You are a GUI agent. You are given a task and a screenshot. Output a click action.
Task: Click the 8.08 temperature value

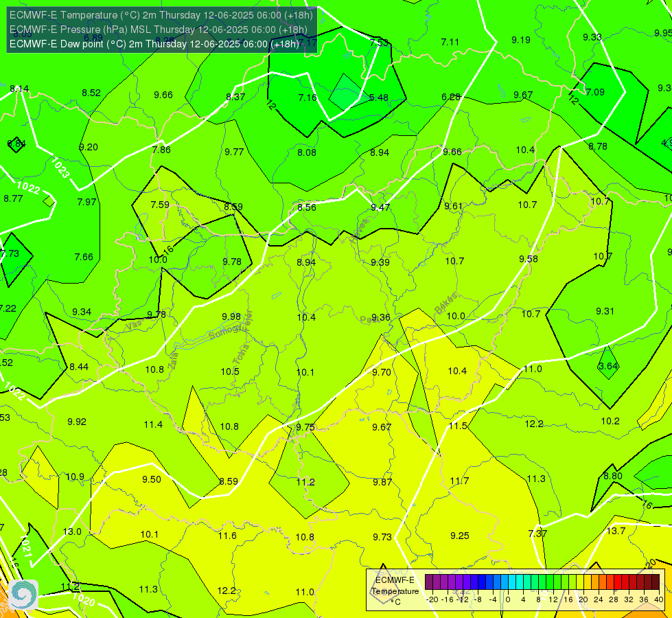pos(307,152)
